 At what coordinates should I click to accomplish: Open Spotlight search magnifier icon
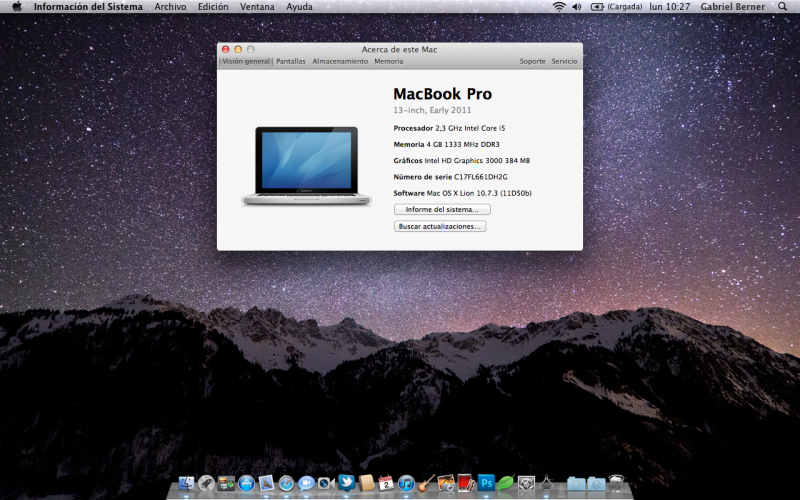783,7
